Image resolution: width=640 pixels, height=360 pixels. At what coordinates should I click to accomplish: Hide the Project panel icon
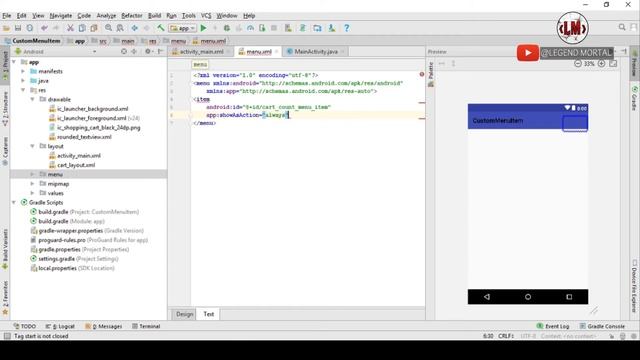tap(160, 51)
